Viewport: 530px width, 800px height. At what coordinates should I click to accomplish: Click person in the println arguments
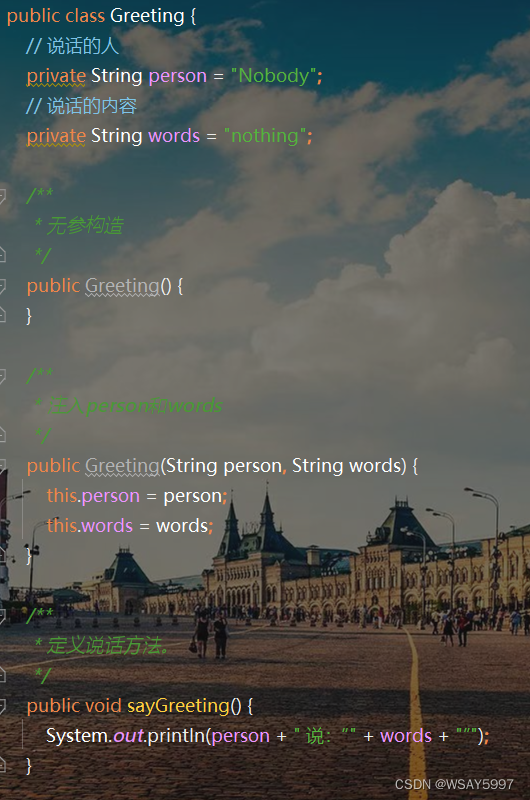tap(240, 736)
